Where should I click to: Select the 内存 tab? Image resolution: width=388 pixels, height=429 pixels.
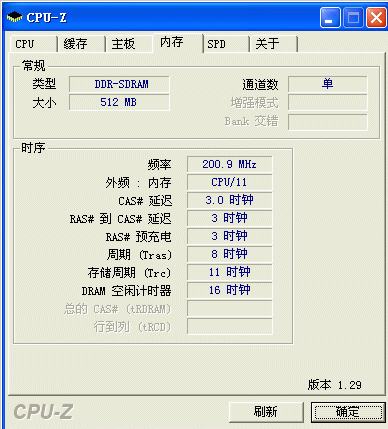pos(178,43)
